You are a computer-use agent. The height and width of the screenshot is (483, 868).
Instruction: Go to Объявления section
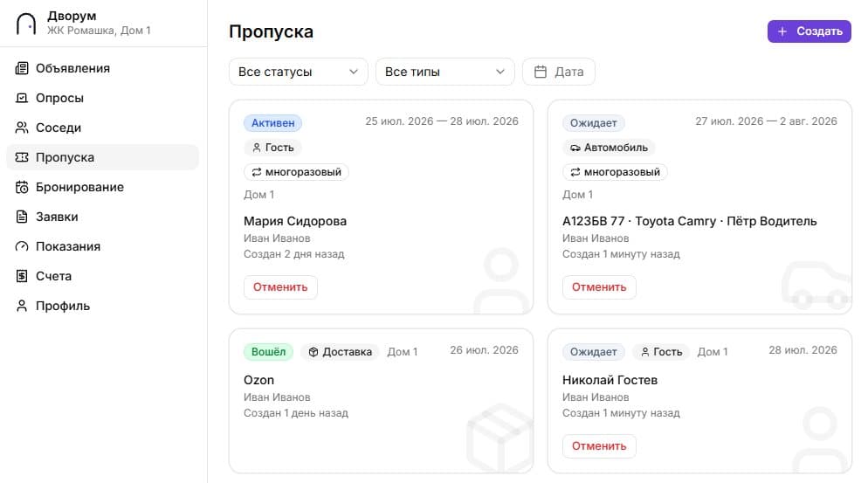[102, 68]
